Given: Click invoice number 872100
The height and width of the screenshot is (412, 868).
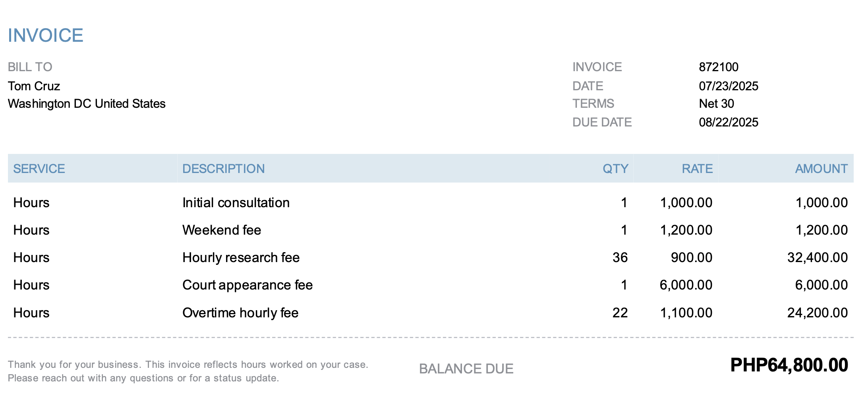Looking at the screenshot, I should (718, 67).
